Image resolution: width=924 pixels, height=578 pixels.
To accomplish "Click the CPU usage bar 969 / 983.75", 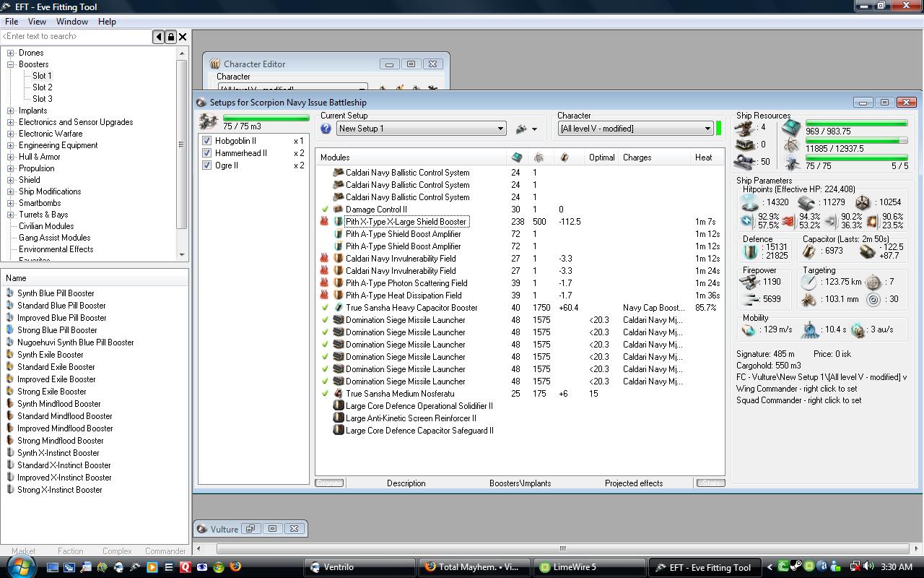I will 856,124.
